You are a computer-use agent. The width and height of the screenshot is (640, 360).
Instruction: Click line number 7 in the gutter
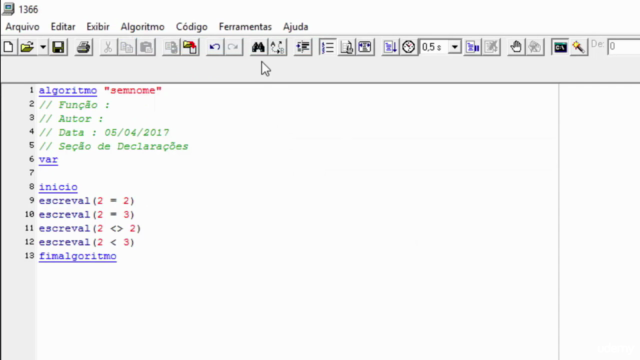pyautogui.click(x=32, y=173)
